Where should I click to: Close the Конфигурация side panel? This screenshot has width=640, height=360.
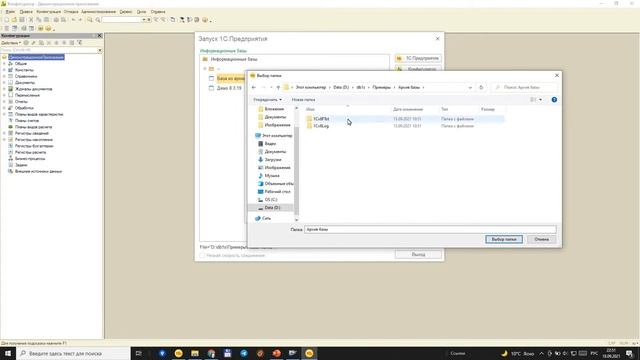pyautogui.click(x=99, y=36)
